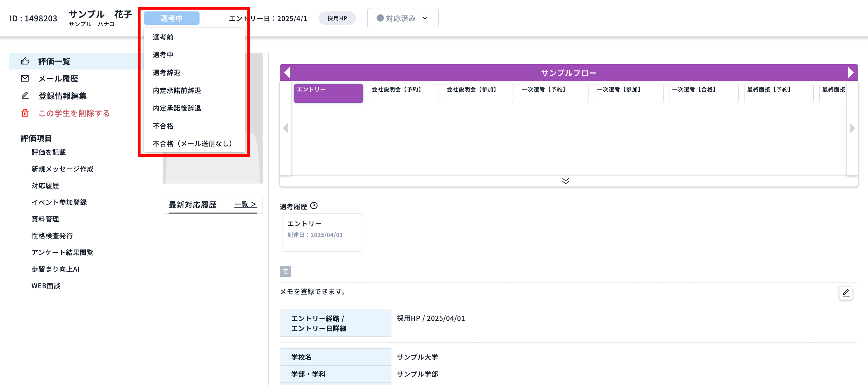The height and width of the screenshot is (385, 868).
Task: Select 選考辞退 from the status menu
Action: click(x=166, y=73)
